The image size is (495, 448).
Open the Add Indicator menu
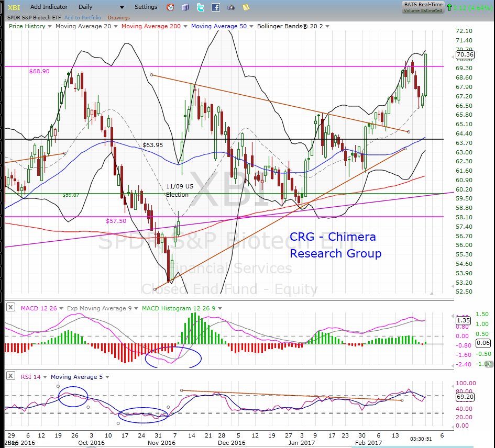pyautogui.click(x=49, y=7)
